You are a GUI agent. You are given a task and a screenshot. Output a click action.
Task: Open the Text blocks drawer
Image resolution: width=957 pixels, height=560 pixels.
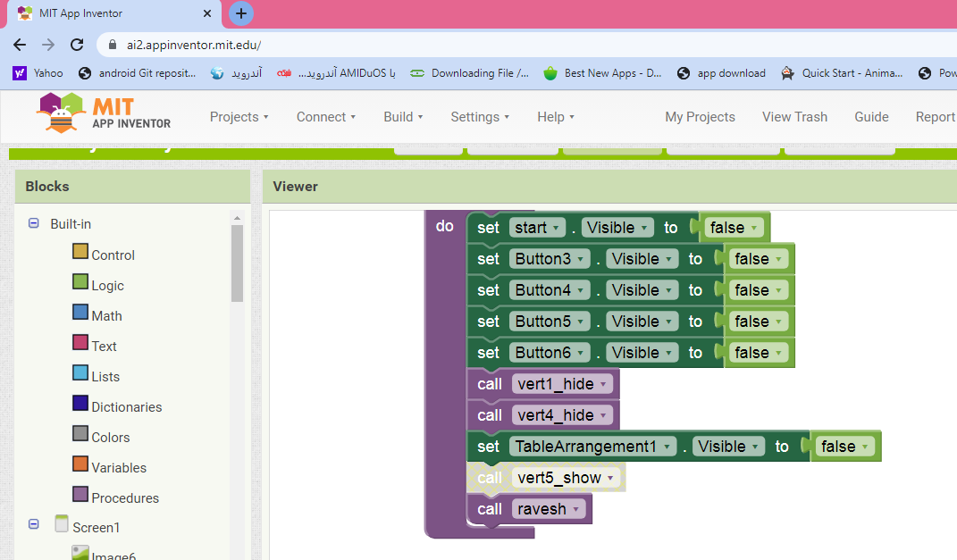(x=104, y=346)
